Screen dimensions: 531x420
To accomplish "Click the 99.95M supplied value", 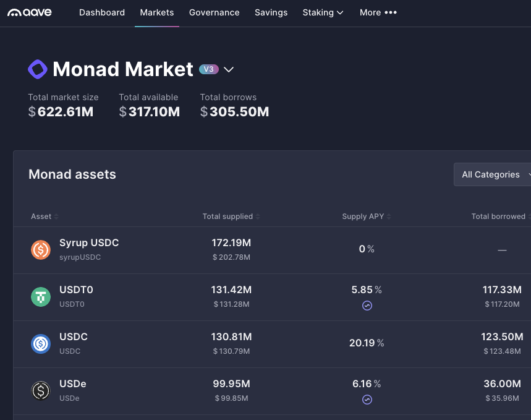I will (x=231, y=384).
